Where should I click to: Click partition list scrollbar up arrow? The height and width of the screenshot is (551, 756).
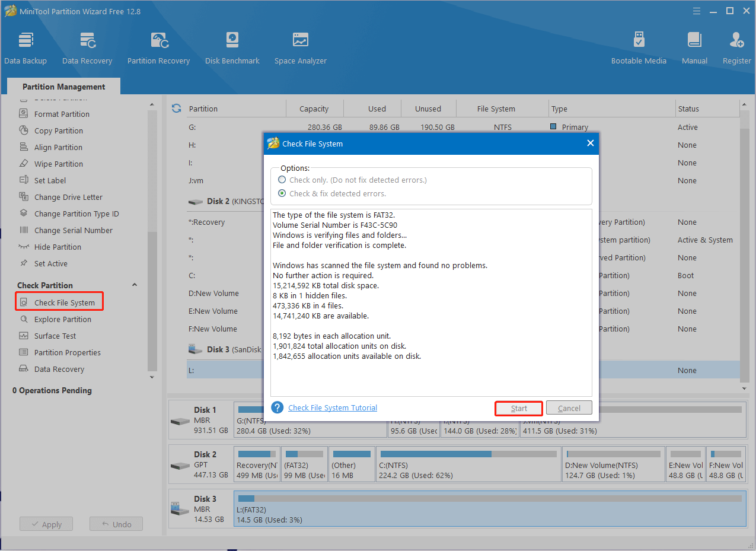(x=744, y=104)
